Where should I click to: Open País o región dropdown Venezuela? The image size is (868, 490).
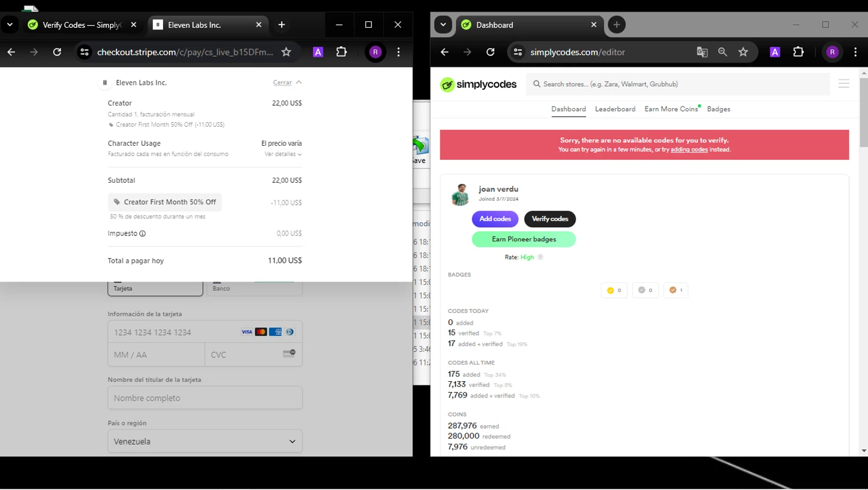pos(205,441)
